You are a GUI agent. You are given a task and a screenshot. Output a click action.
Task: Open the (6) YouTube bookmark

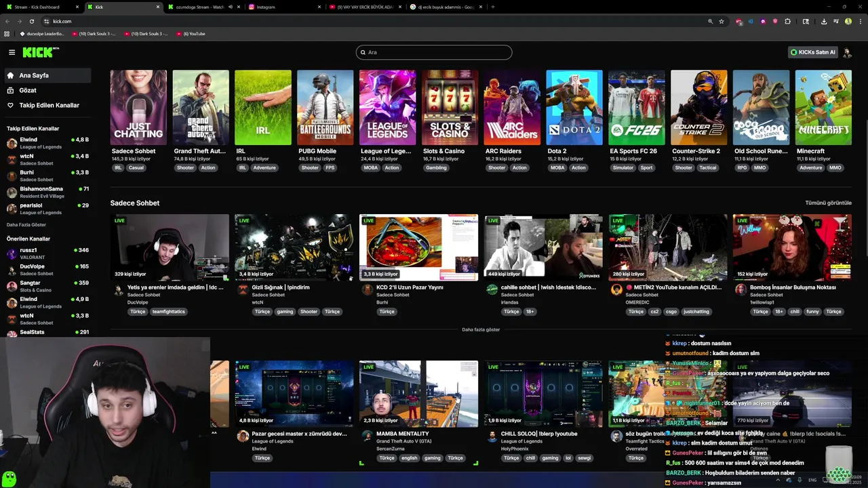tap(191, 33)
